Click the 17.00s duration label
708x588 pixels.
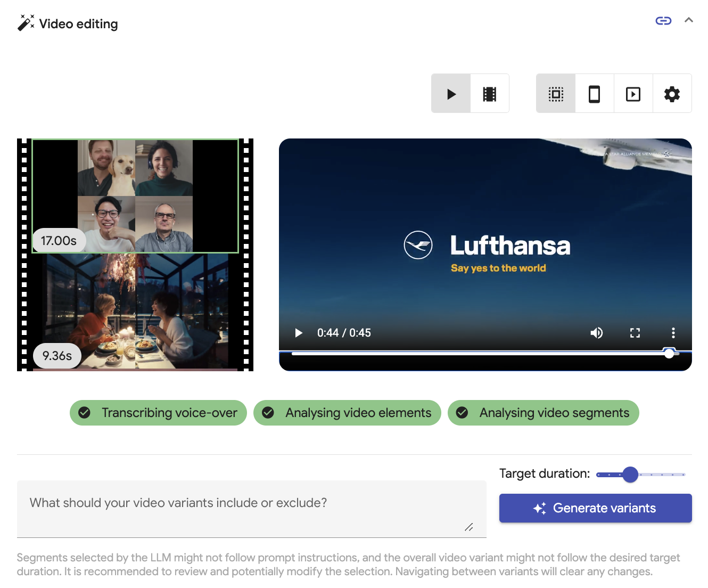pos(59,241)
